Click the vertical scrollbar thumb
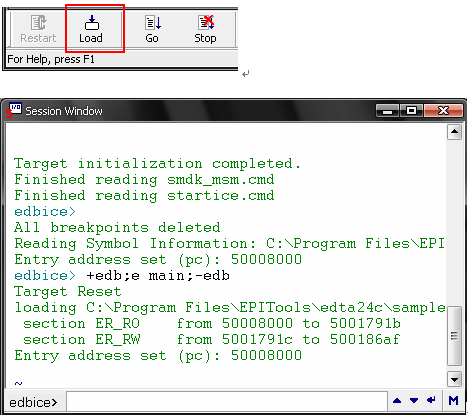The width and height of the screenshot is (468, 415). [x=454, y=336]
